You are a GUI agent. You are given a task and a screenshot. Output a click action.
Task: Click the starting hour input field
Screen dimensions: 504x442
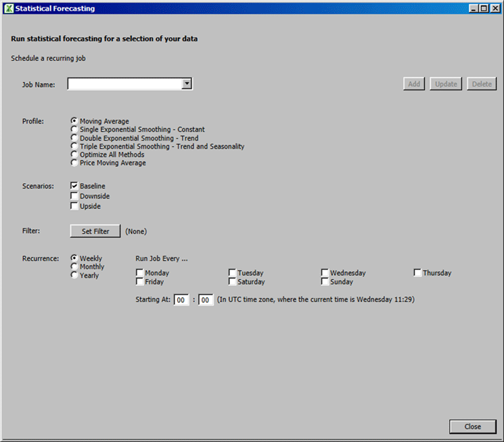181,299
